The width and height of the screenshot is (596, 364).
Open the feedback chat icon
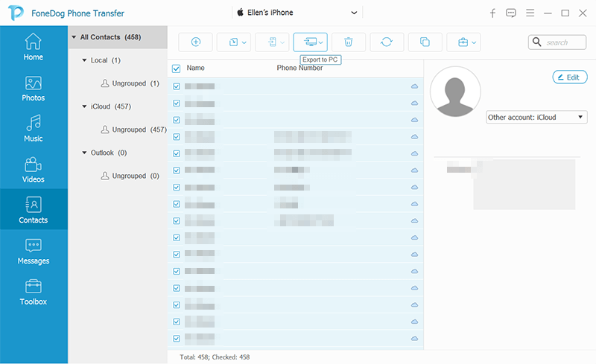511,13
